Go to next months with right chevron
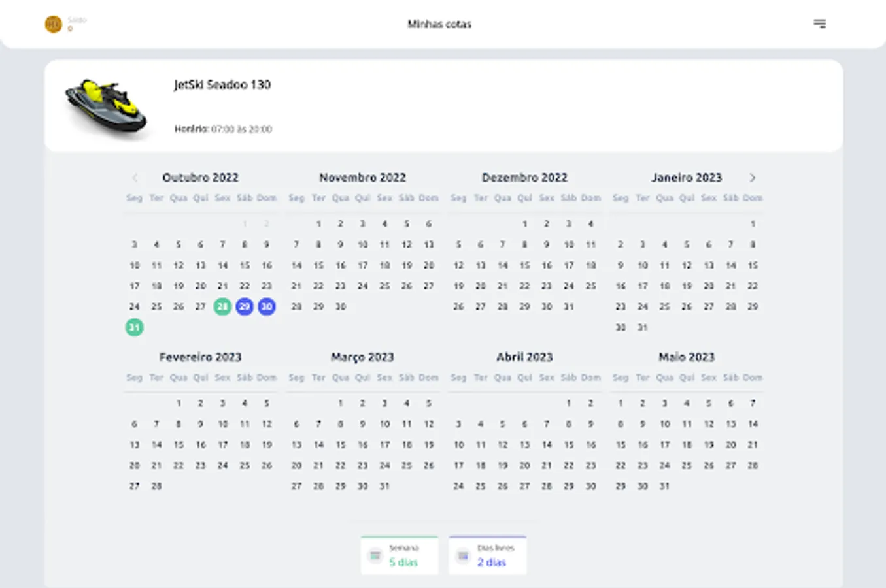Image resolution: width=886 pixels, height=588 pixels. click(x=753, y=178)
